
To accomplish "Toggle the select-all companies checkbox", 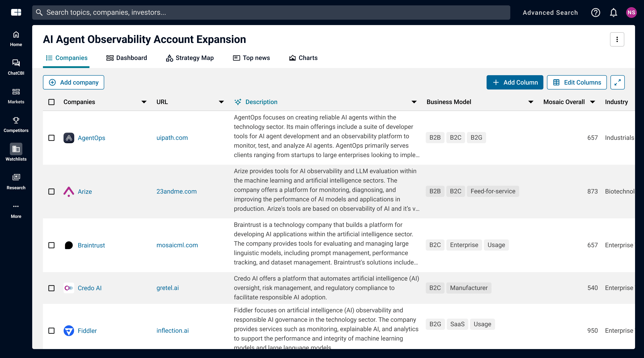I will pyautogui.click(x=51, y=102).
